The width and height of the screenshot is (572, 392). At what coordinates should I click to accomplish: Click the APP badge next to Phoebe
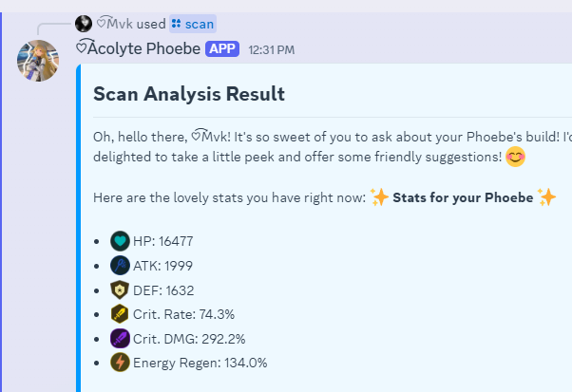(x=221, y=48)
